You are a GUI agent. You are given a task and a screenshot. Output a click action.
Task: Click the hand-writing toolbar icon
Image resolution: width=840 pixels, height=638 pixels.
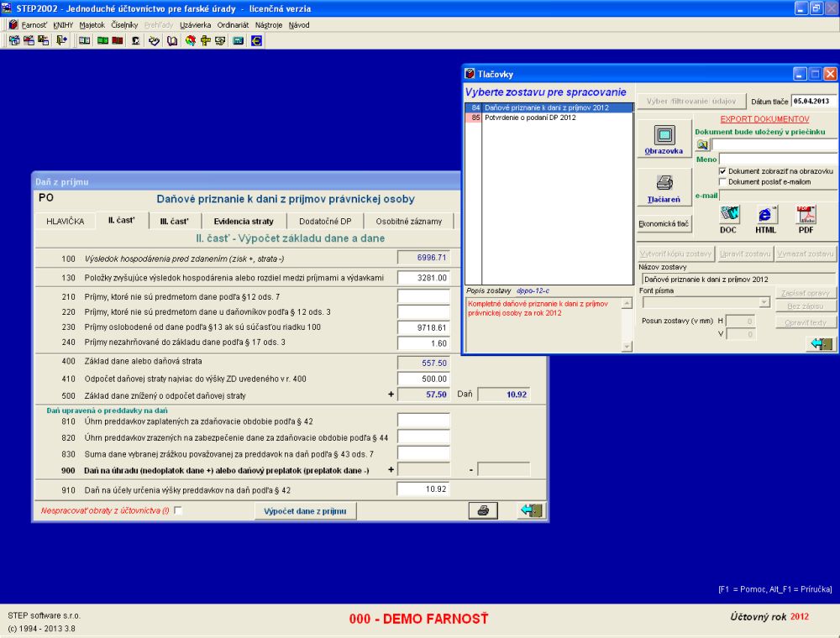click(x=154, y=40)
